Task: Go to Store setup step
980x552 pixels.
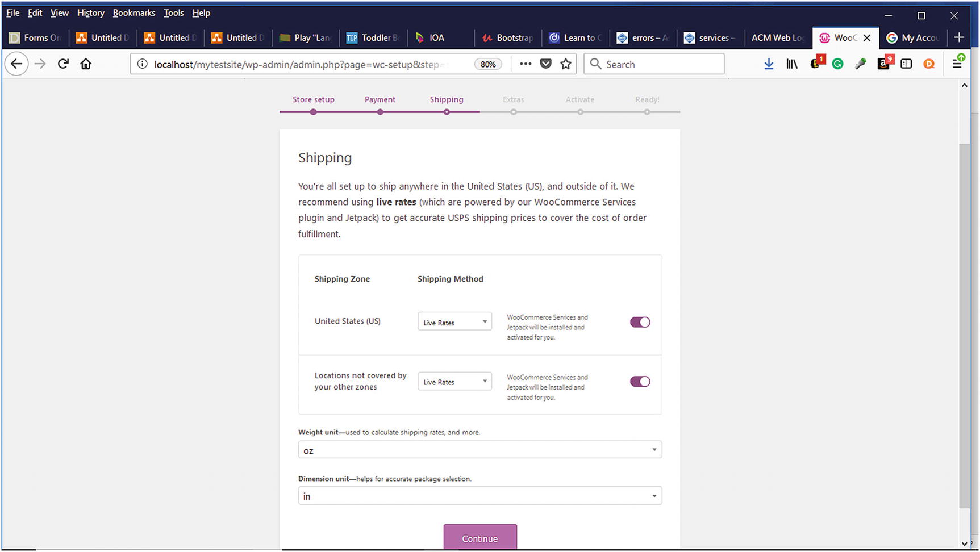Action: coord(313,99)
